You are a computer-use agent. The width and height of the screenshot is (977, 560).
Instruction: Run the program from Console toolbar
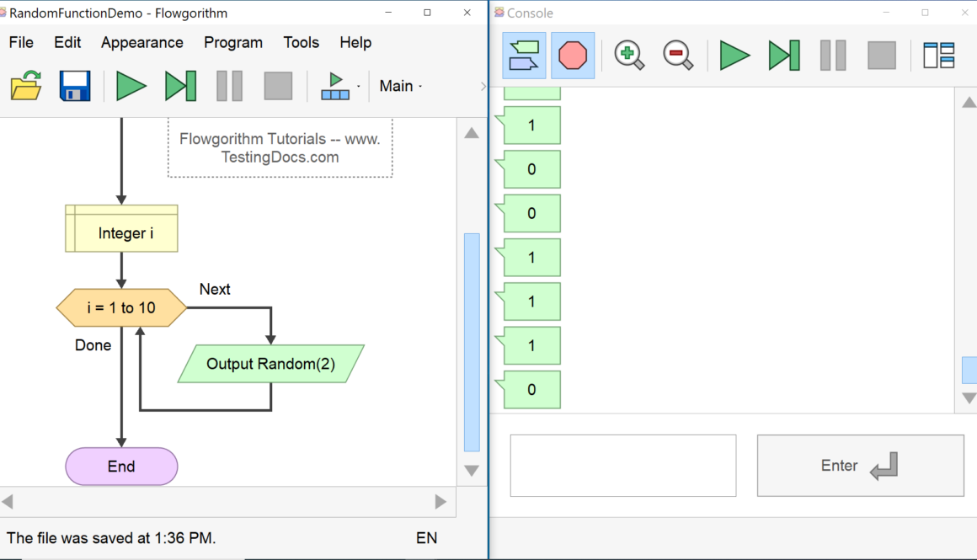[x=734, y=56]
